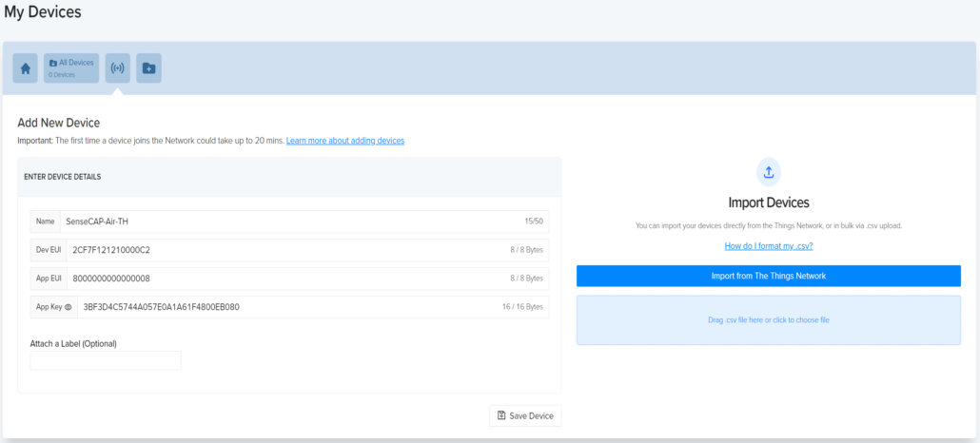Click the home icon button
This screenshot has width=980, height=443.
point(26,68)
